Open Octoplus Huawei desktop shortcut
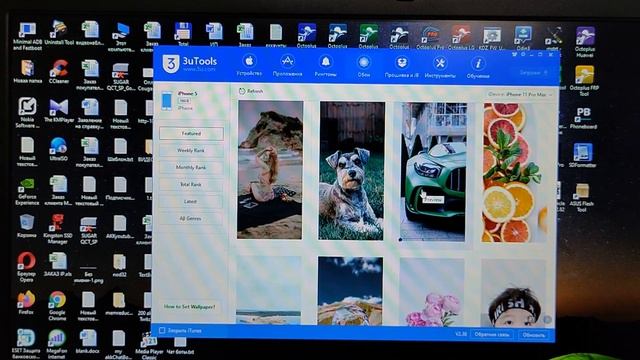The image size is (640, 360). (x=585, y=42)
